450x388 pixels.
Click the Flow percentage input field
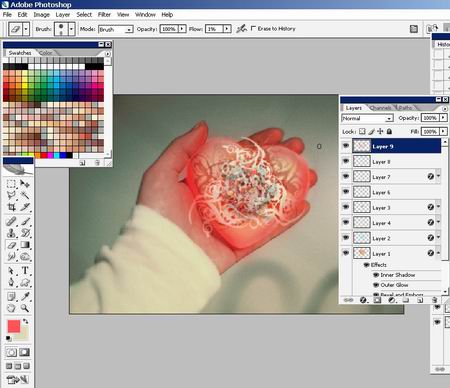(x=214, y=29)
